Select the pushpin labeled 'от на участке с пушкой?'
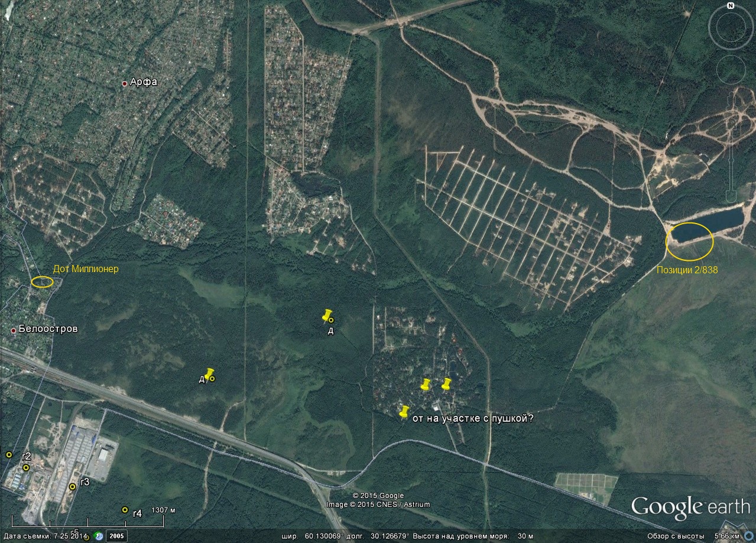 tap(404, 412)
